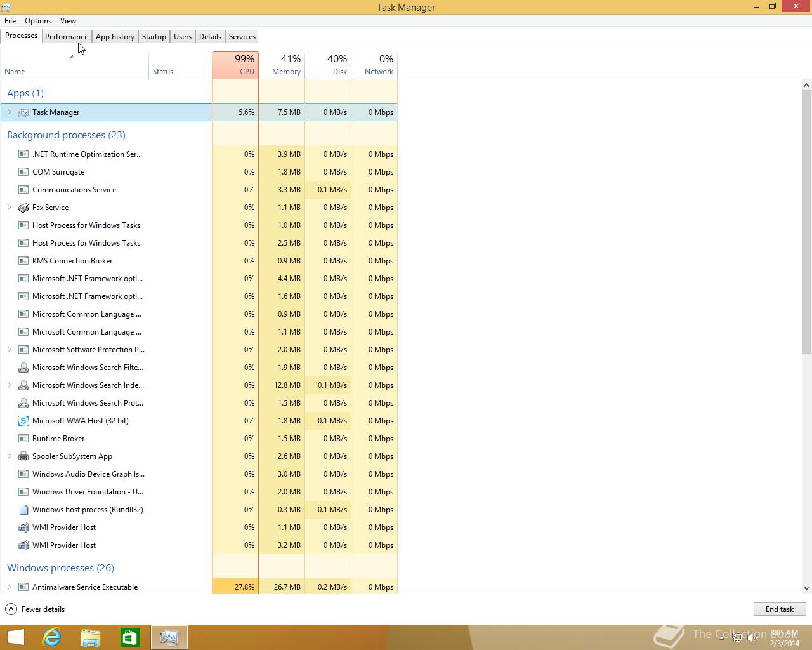Click the Microsoft WWA Host Skype icon

tap(23, 421)
